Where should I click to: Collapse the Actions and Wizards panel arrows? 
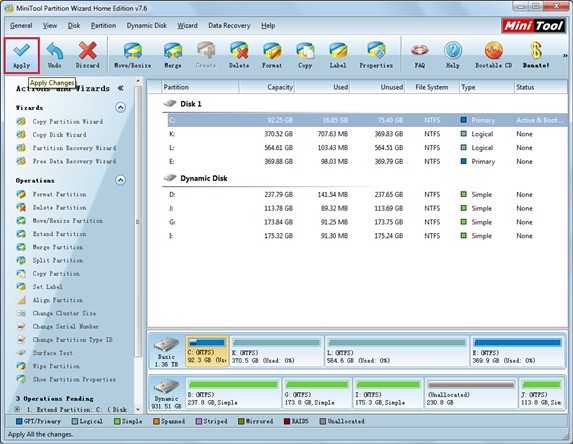click(x=120, y=88)
